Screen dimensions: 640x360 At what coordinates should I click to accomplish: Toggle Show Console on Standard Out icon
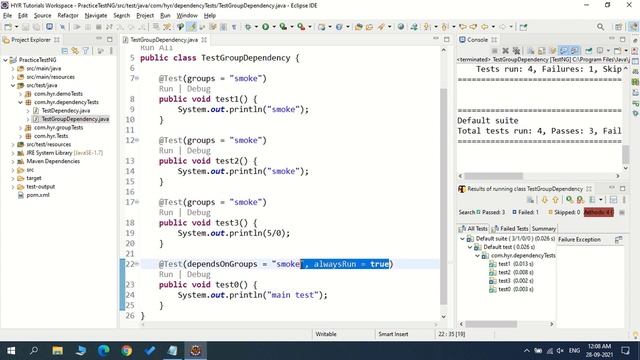click(x=564, y=51)
